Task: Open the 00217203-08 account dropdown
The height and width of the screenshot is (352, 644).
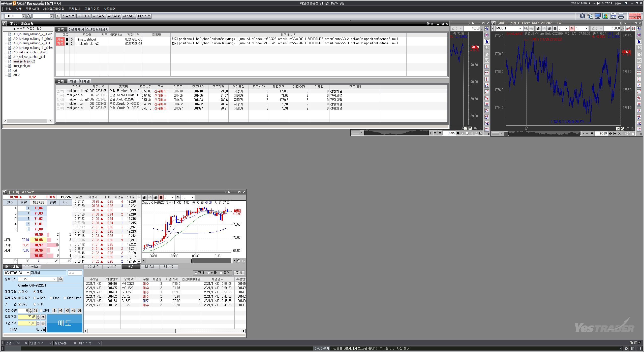Action: (x=28, y=273)
